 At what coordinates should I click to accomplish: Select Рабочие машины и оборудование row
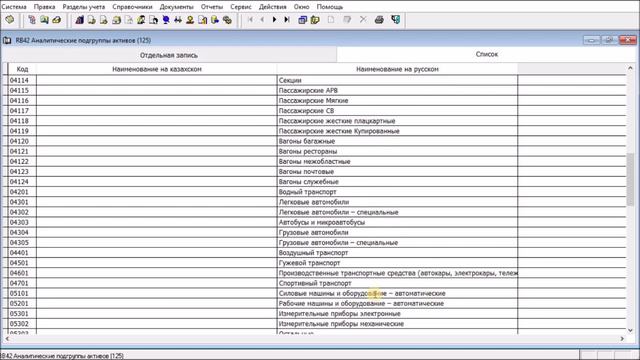(314, 303)
